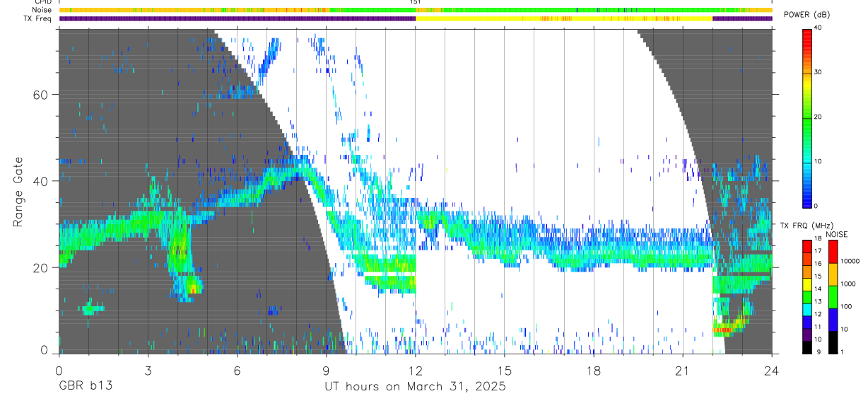Click the 3 tick on the UT hours axis

click(148, 371)
